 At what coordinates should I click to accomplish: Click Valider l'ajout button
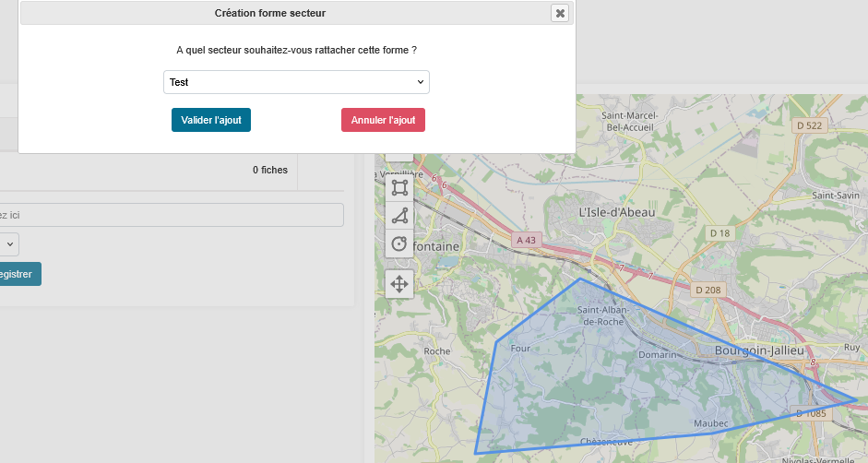tap(211, 120)
